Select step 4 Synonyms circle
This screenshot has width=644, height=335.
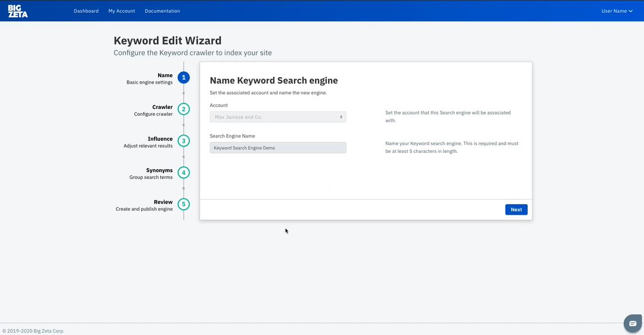(183, 173)
